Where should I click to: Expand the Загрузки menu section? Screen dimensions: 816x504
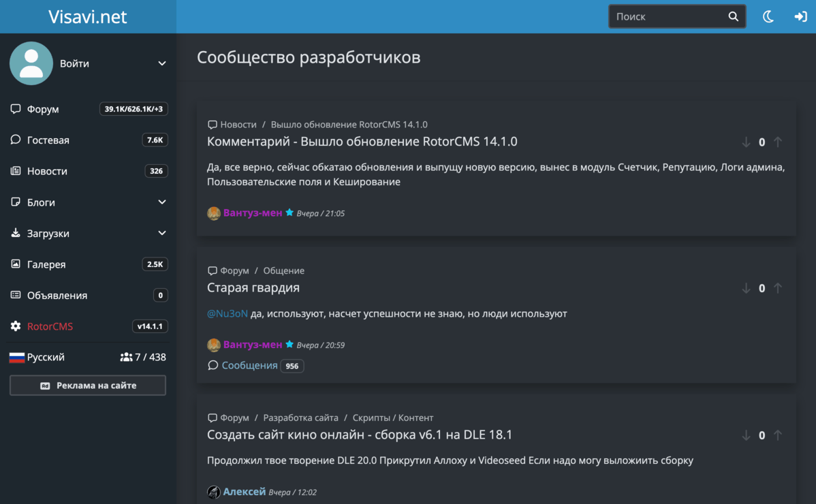tap(162, 233)
